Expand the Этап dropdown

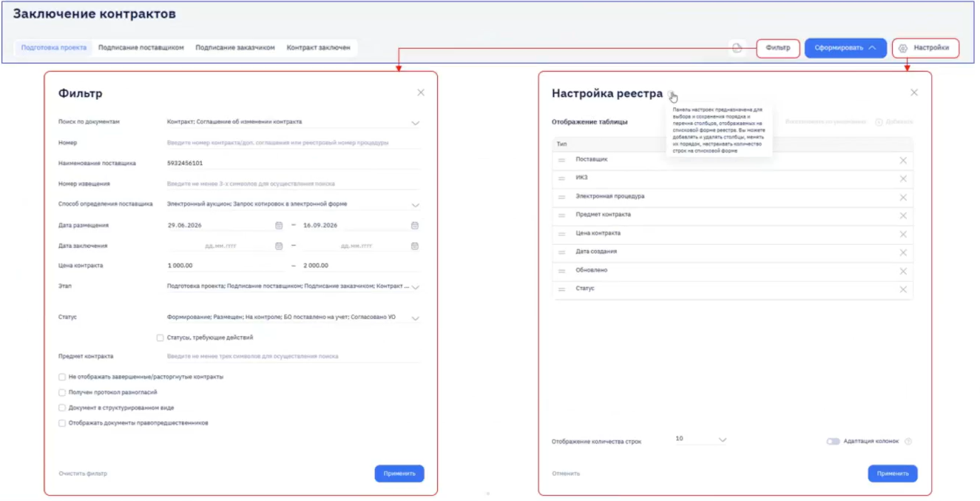point(415,287)
